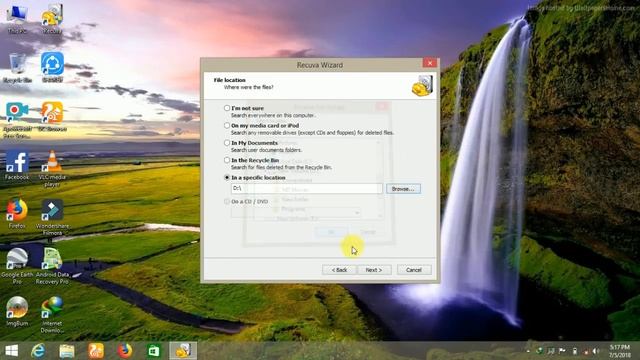Go back with the < Back button
Screen dimensions: 640x360
[339, 270]
